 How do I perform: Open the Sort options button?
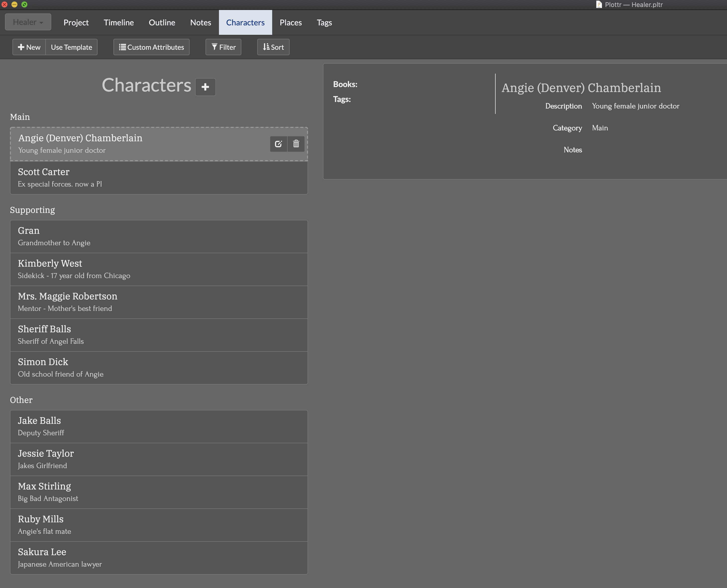[273, 47]
